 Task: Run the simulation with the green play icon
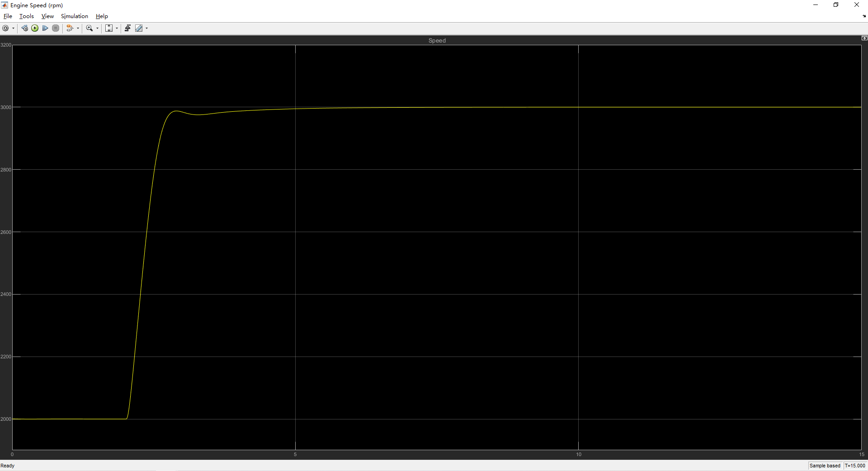35,28
